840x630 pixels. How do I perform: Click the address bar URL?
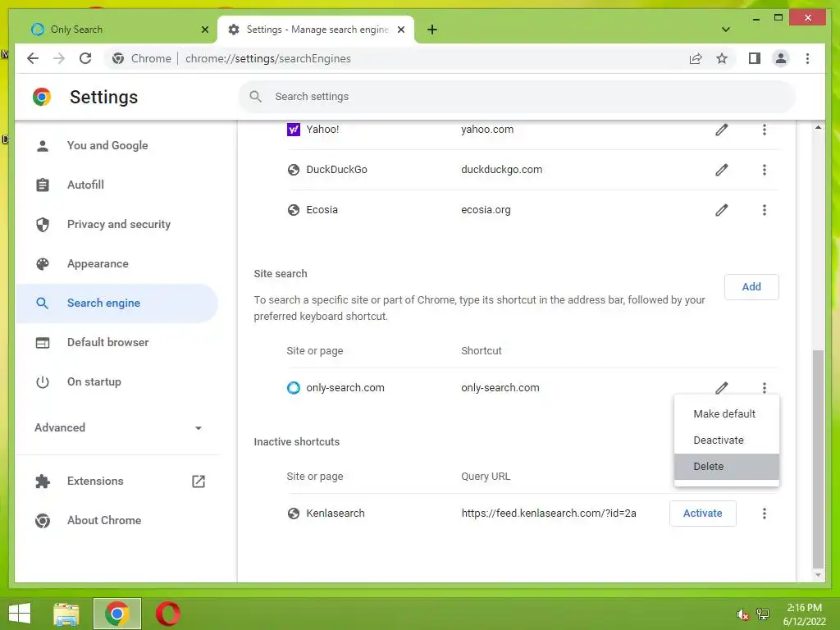pyautogui.click(x=268, y=58)
